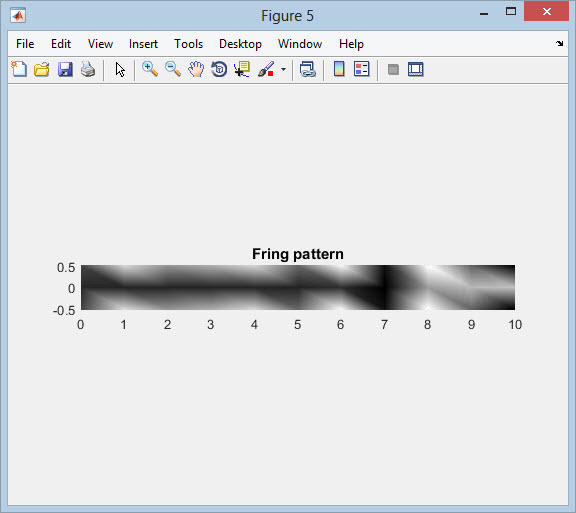This screenshot has width=576, height=513.
Task: Hide plot tools using the gray square icon
Action: click(393, 69)
